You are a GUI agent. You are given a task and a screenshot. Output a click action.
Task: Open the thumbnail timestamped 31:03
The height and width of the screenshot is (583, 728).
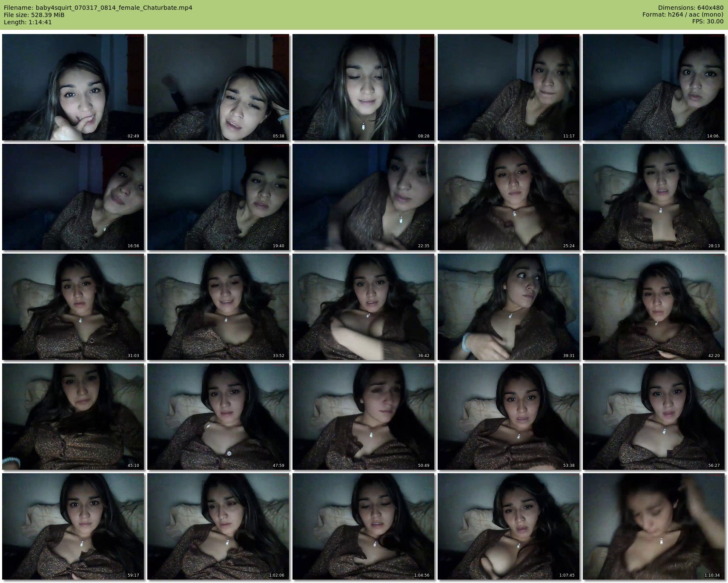73,307
